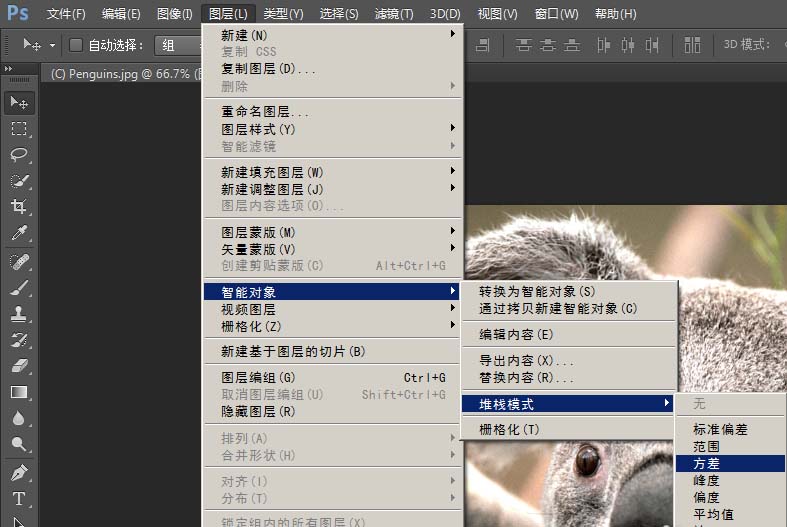The width and height of the screenshot is (787, 527).
Task: Click the distribute horizontal centers icon
Action: pyautogui.click(x=627, y=45)
